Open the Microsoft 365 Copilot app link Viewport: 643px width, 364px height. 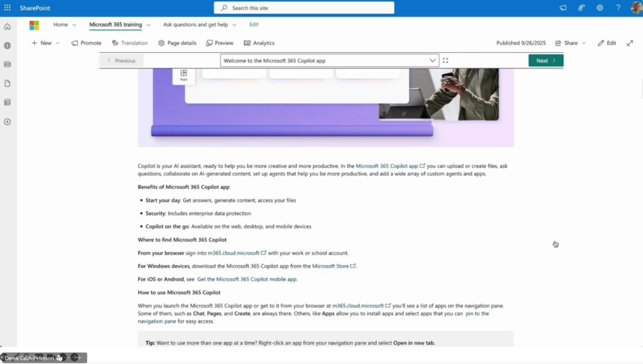coord(390,166)
